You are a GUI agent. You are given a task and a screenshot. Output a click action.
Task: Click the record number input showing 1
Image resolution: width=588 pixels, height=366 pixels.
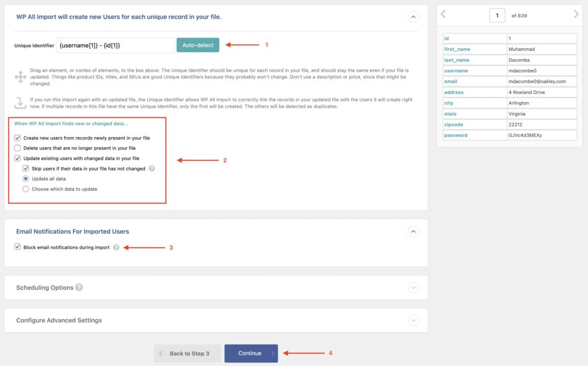497,15
